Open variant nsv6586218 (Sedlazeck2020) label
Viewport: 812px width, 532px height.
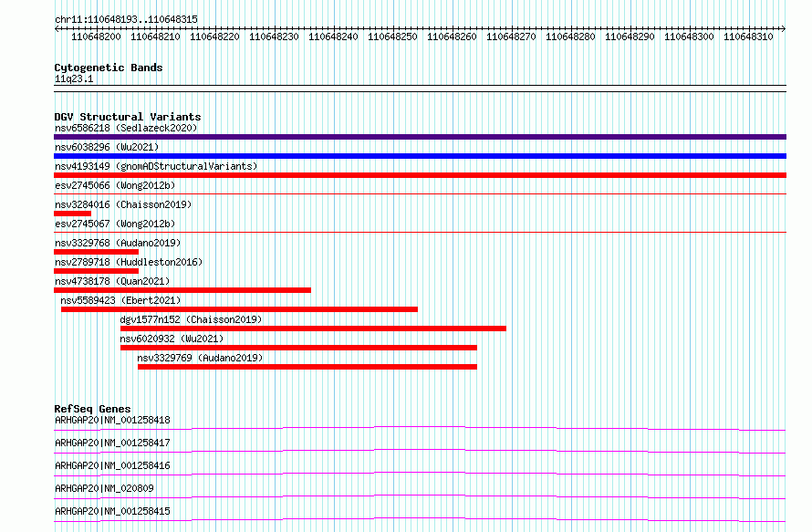[126, 128]
